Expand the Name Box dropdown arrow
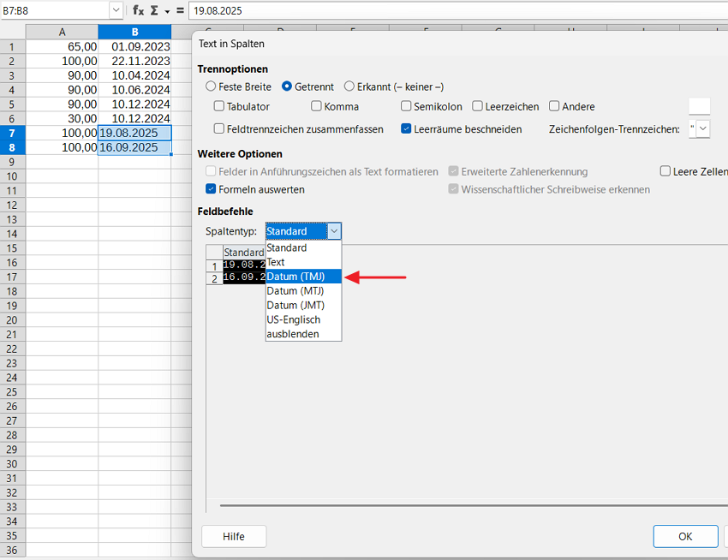 [116, 10]
